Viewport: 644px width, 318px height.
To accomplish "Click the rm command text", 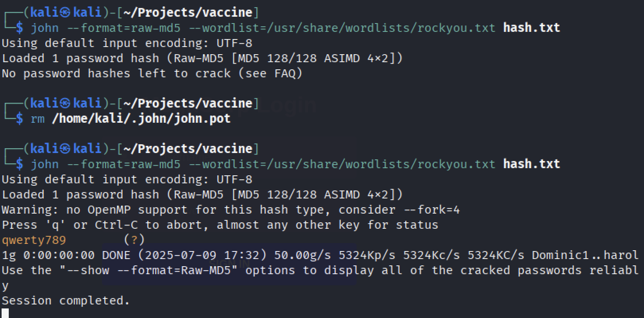I will [38, 119].
